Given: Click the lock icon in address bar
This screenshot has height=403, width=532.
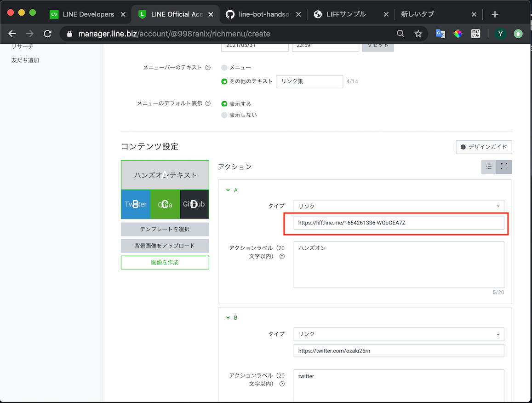Looking at the screenshot, I should [69, 34].
